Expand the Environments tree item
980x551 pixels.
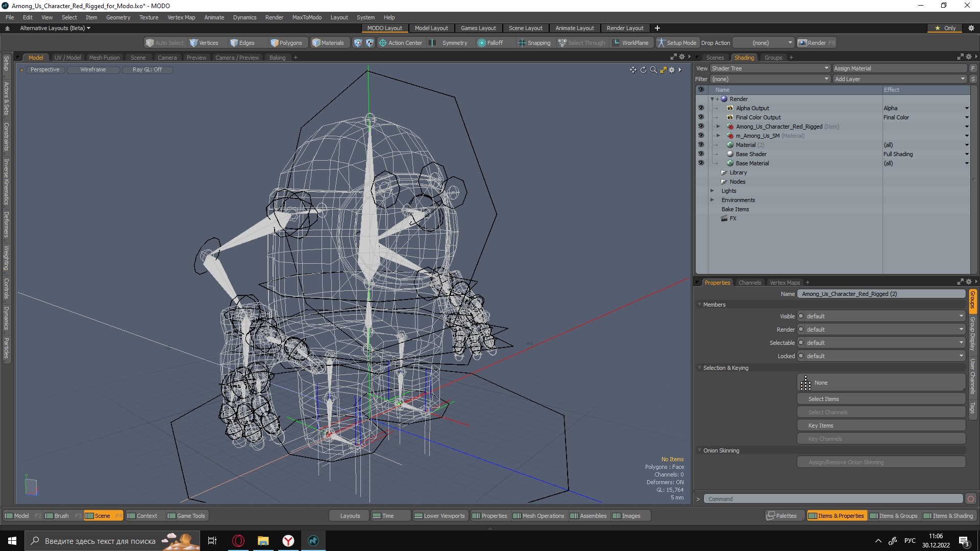point(712,200)
